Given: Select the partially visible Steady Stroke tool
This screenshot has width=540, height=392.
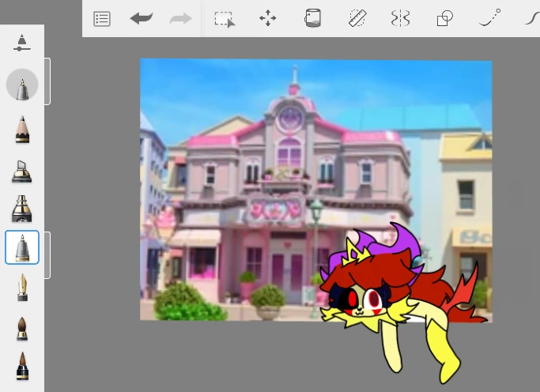Looking at the screenshot, I should (x=532, y=17).
